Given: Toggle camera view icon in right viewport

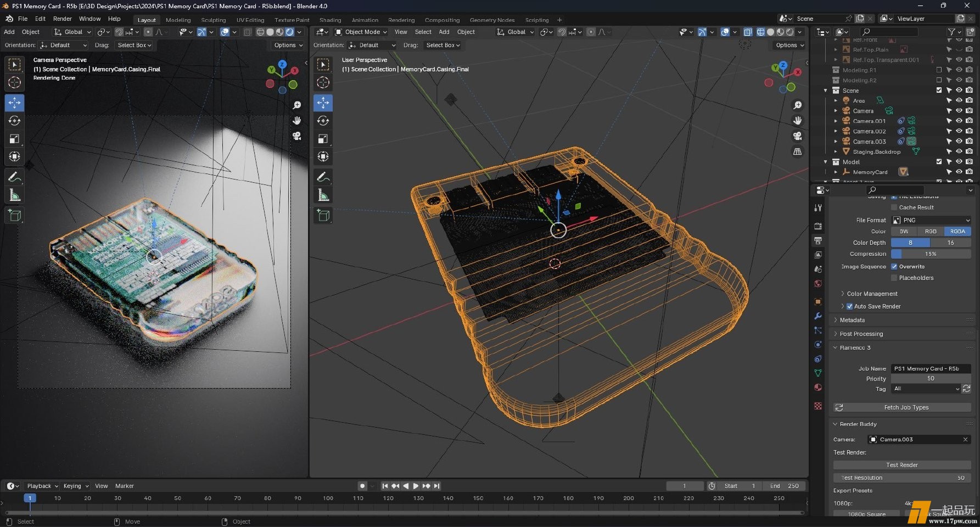Looking at the screenshot, I should pos(797,136).
